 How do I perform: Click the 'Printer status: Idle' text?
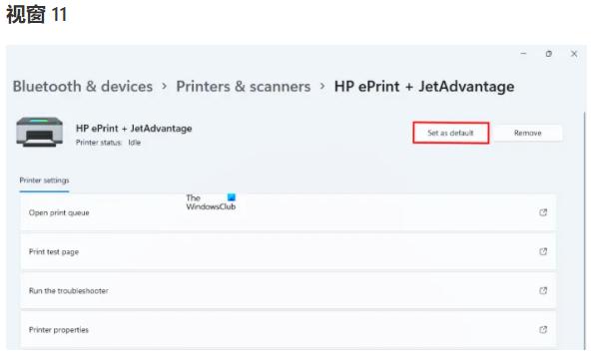108,143
